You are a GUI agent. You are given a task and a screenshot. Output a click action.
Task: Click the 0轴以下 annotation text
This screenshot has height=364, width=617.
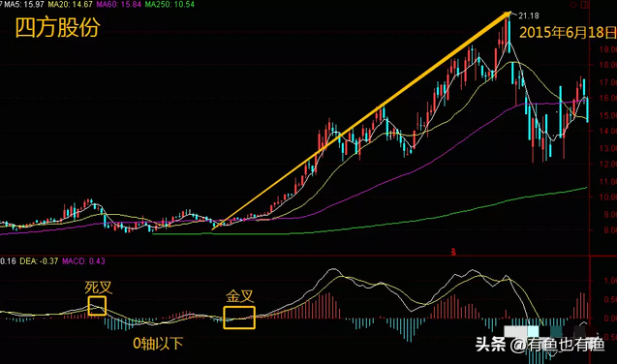click(158, 344)
